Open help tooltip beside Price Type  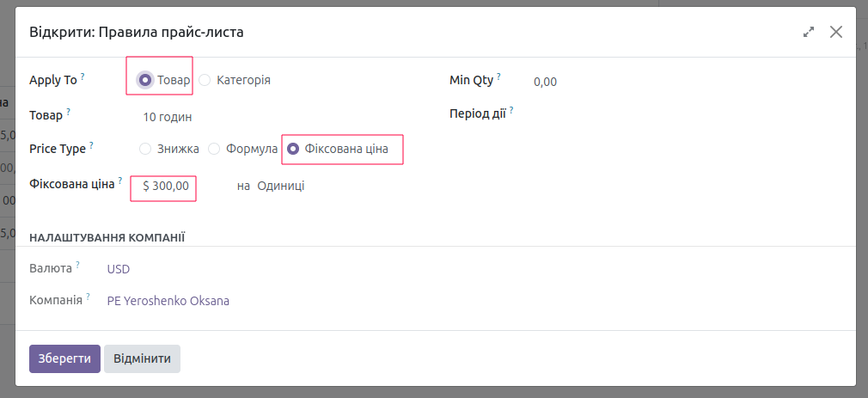(x=91, y=145)
